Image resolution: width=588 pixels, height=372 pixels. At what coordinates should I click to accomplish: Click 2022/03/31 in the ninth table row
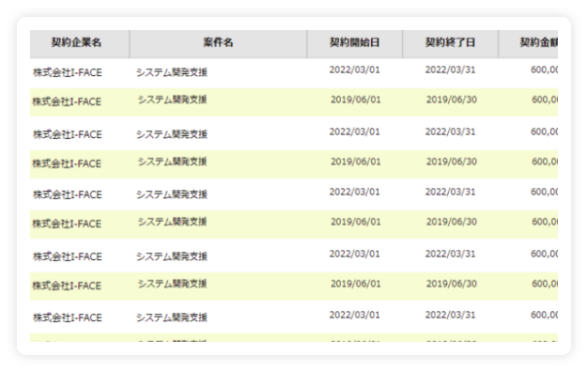click(x=450, y=315)
